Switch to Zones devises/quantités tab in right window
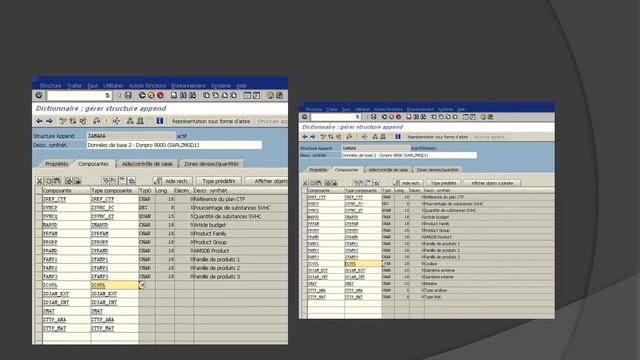 tap(438, 170)
